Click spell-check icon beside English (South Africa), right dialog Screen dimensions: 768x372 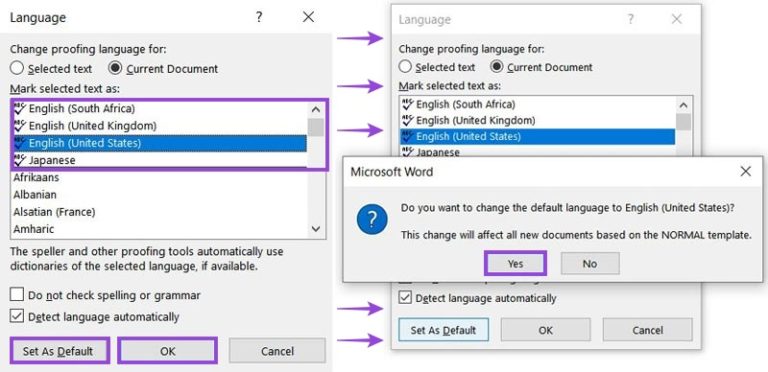pyautogui.click(x=408, y=104)
